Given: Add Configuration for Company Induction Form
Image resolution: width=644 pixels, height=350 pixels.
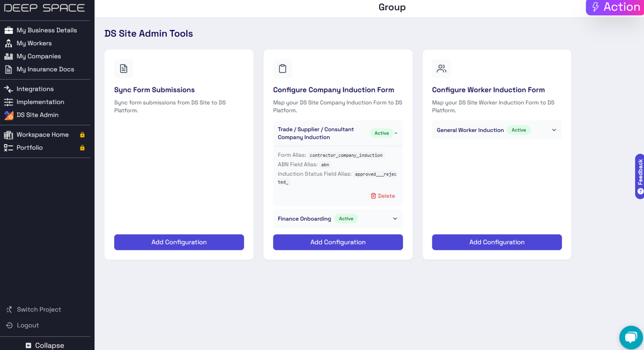Looking at the screenshot, I should coord(338,242).
